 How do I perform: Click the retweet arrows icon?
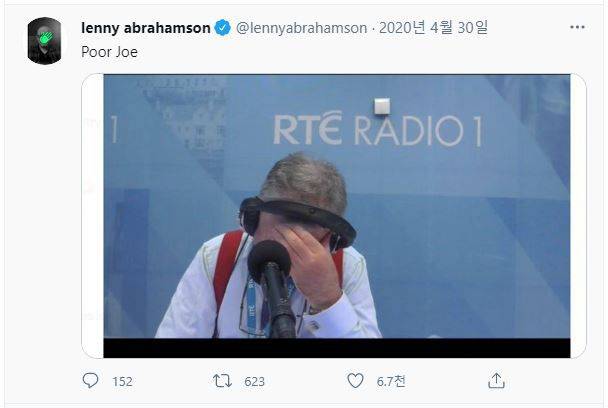[x=222, y=381]
